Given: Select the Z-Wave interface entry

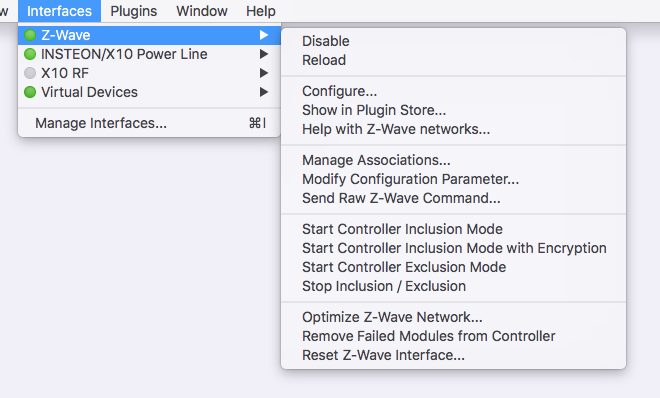Looking at the screenshot, I should click(x=149, y=35).
